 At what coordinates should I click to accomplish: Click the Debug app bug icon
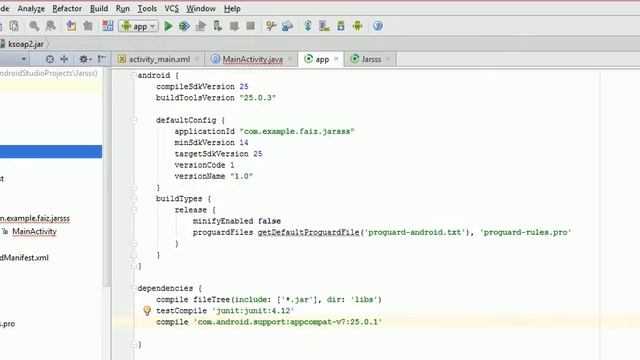[184, 26]
